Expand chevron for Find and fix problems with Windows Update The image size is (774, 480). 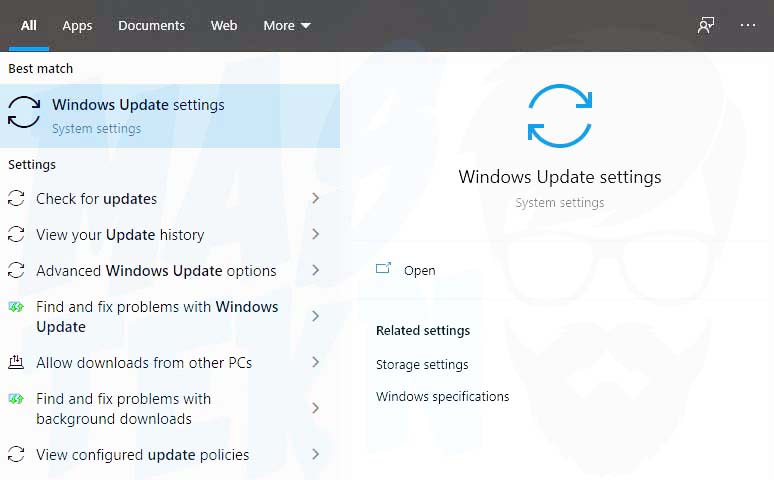click(x=315, y=317)
